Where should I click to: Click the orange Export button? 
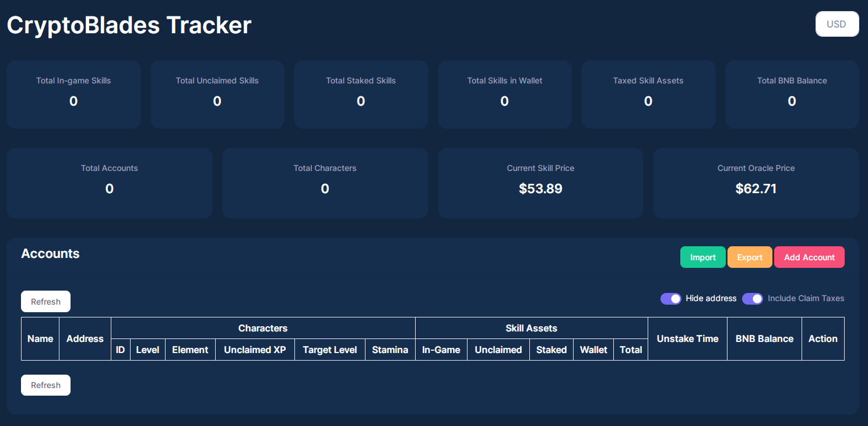point(750,257)
